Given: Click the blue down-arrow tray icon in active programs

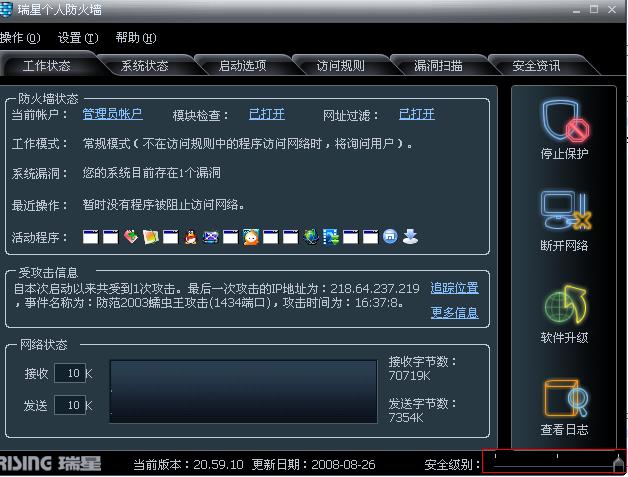Looking at the screenshot, I should (410, 237).
